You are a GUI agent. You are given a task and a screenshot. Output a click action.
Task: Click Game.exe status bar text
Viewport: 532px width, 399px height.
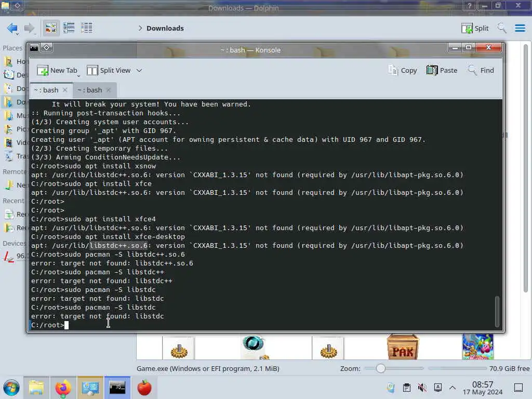pyautogui.click(x=208, y=368)
